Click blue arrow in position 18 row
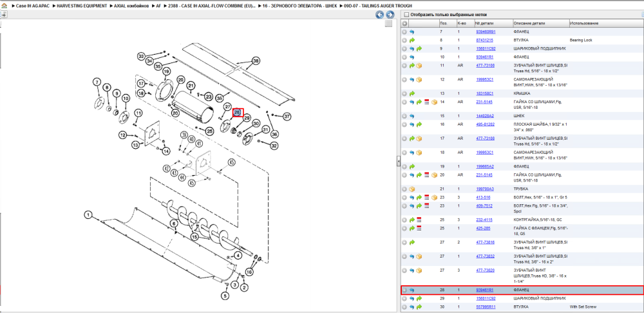 412,153
